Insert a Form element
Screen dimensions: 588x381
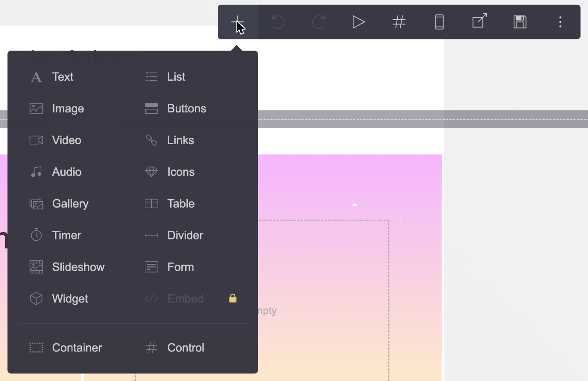click(181, 267)
